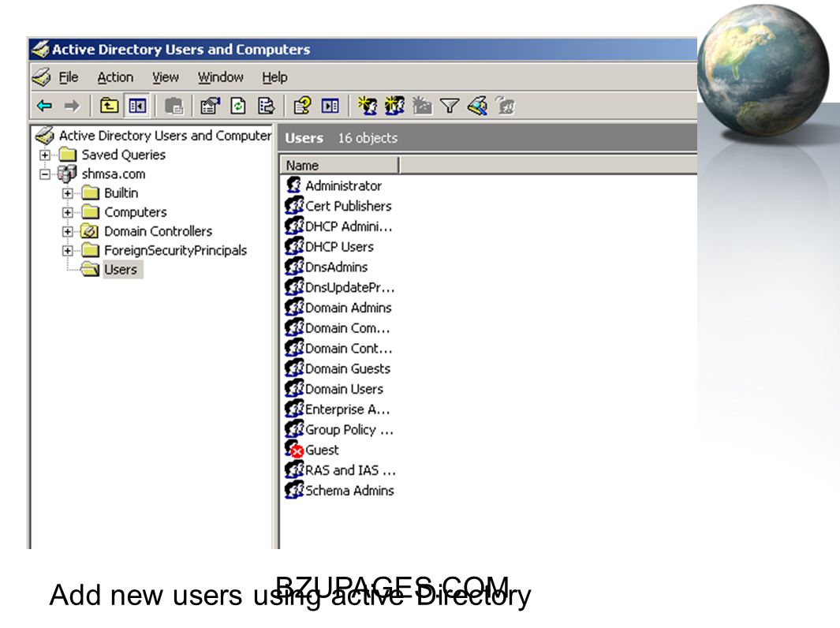Toggle the Show/Hide Console Tree toolbar icon

[x=137, y=106]
